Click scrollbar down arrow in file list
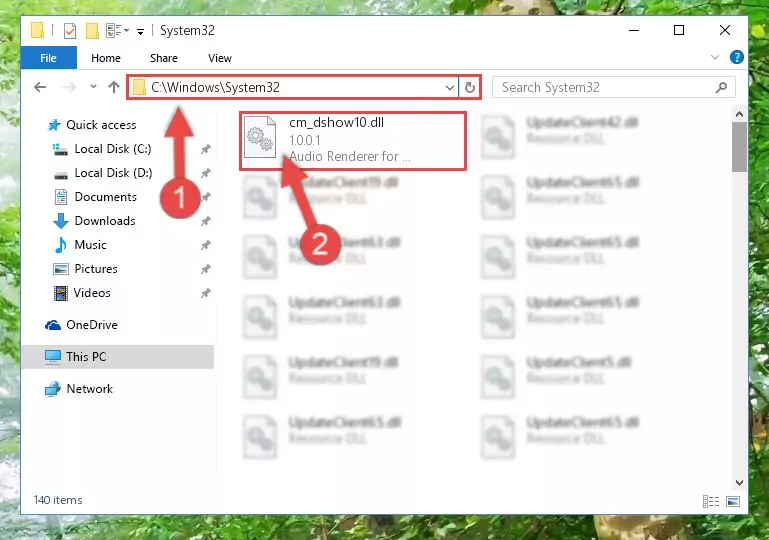 pos(739,483)
